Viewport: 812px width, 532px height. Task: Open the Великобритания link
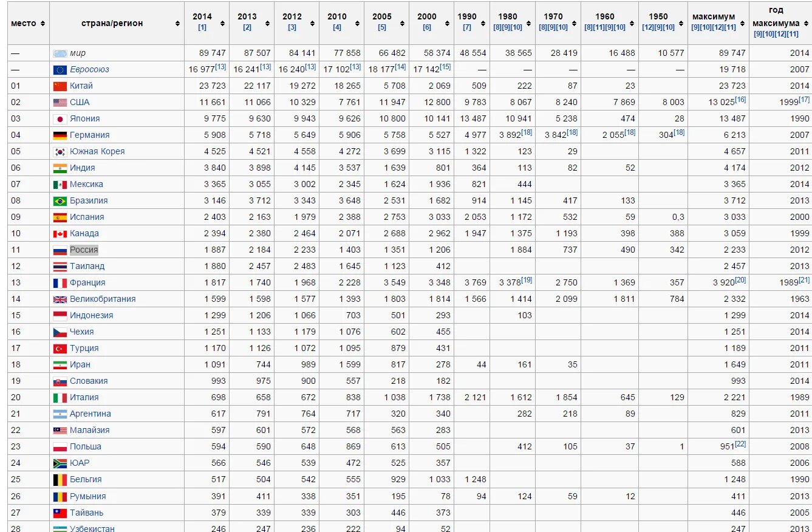tap(103, 299)
